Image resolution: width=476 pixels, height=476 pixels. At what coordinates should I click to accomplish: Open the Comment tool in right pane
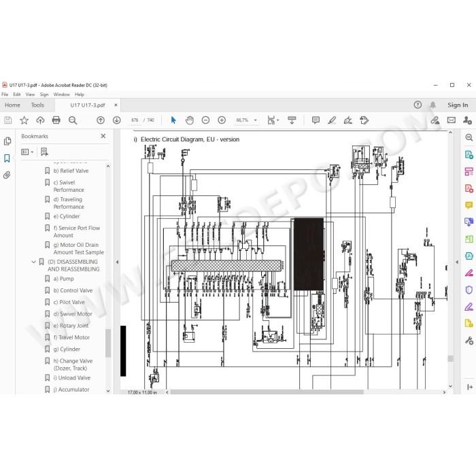tap(469, 205)
